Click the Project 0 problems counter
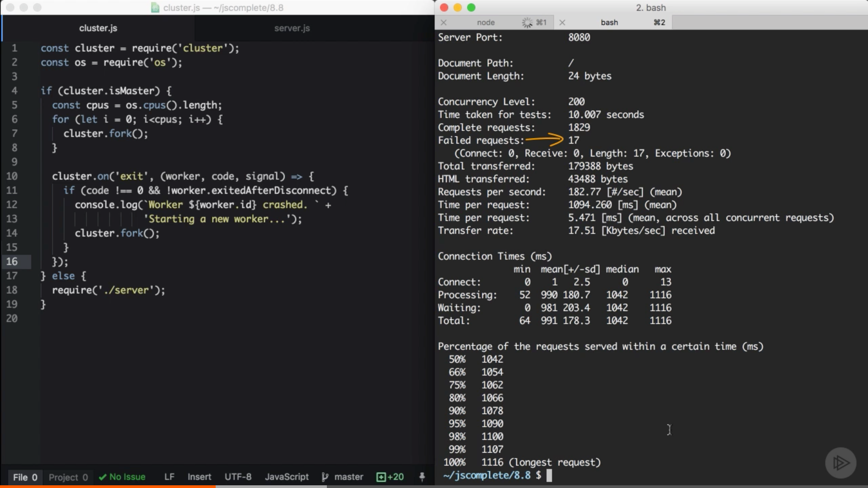Viewport: 868px width, 488px height. [68, 476]
